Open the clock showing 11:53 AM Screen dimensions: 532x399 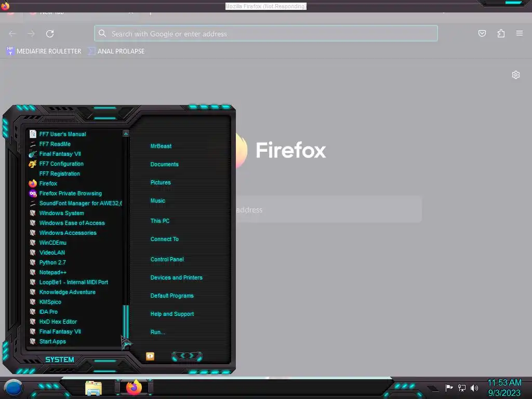tap(504, 388)
